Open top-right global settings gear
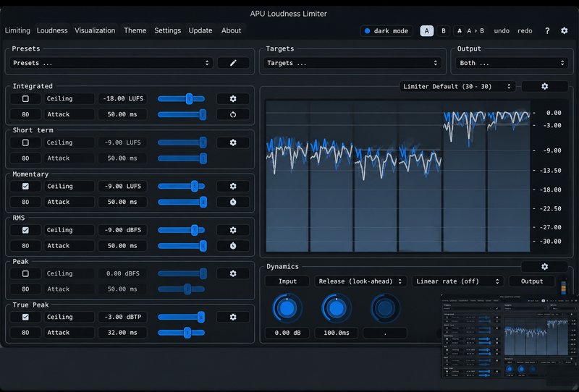Viewport: 579px width, 392px height. [x=565, y=30]
